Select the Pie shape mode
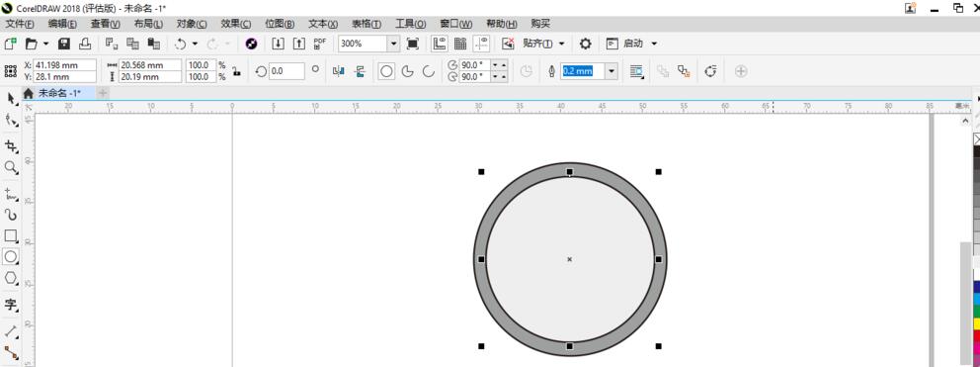 [407, 71]
